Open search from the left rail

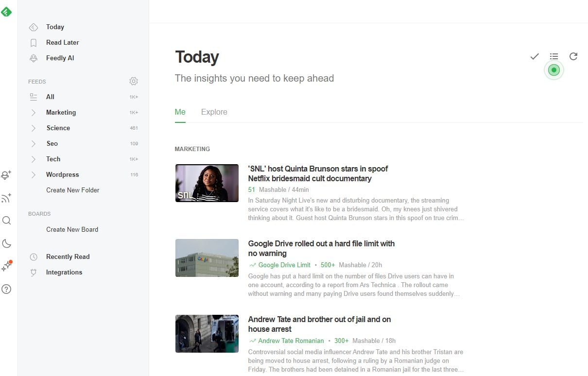pos(6,221)
